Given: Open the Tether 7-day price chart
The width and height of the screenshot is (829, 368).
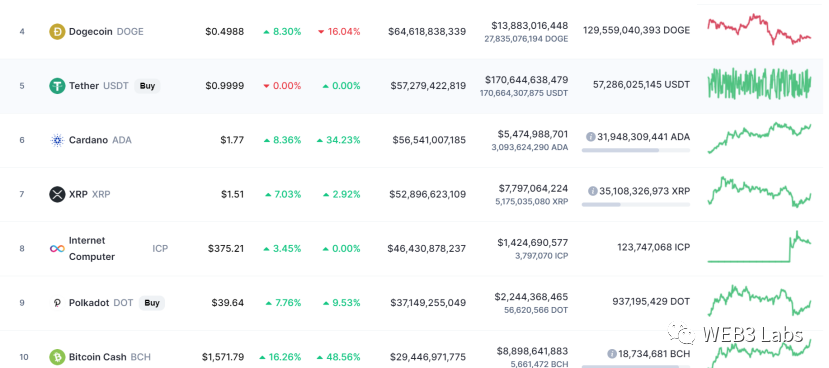Looking at the screenshot, I should [759, 84].
